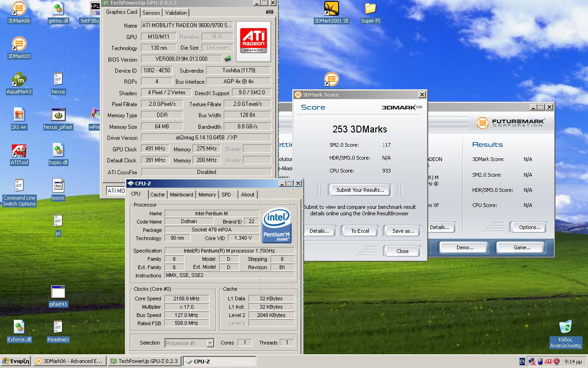This screenshot has height=368, width=588.
Task: Click the Driver Version field in GPU-Z
Action: (x=206, y=138)
